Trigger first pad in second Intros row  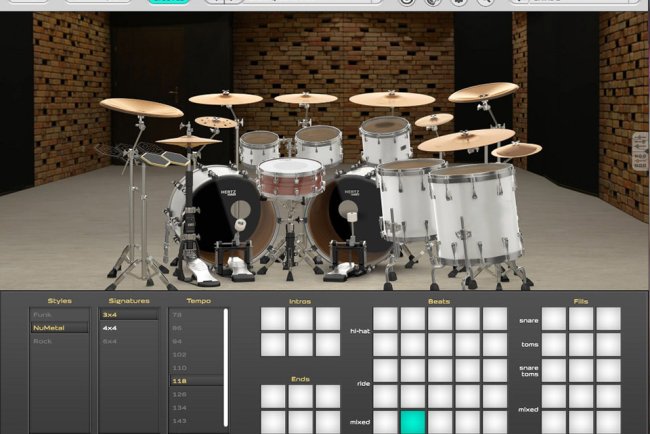coord(273,344)
